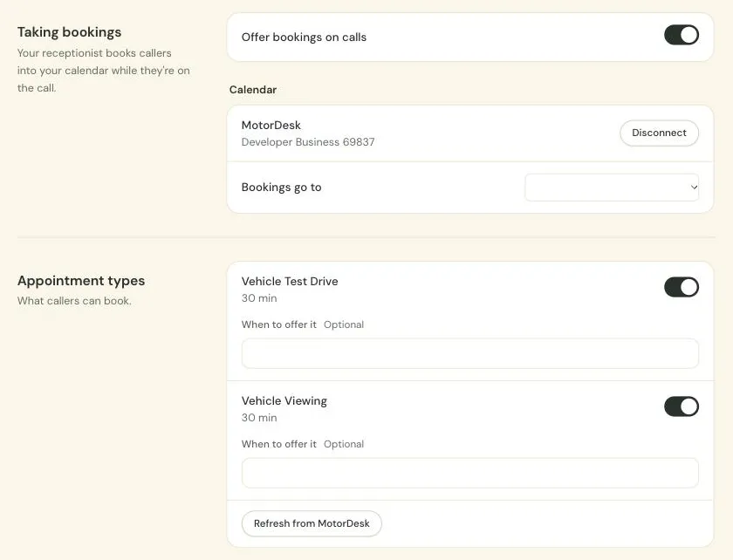
Task: Toggle Offer bookings on calls switch
Action: click(682, 35)
